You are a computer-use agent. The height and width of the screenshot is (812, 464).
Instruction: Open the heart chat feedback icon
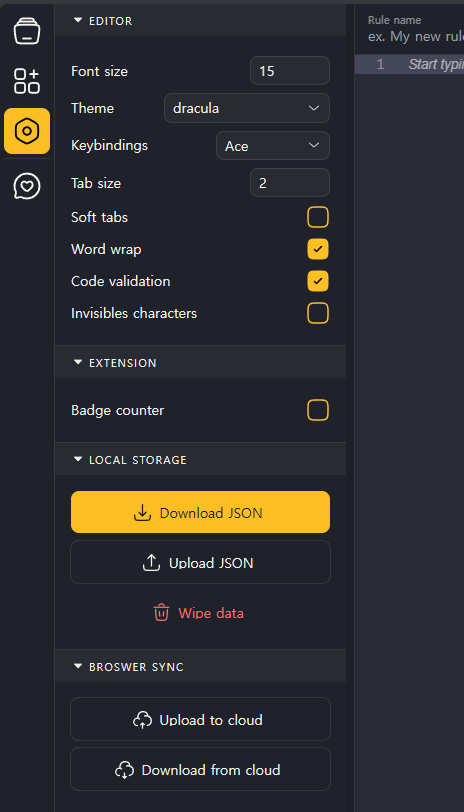point(27,185)
